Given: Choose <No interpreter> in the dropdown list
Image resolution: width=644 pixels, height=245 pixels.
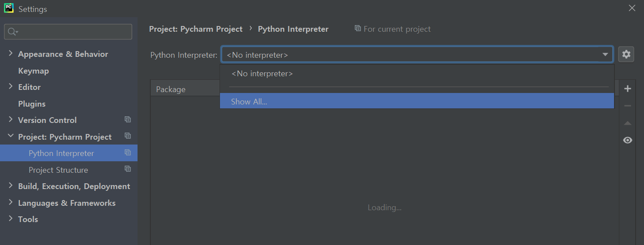Looking at the screenshot, I should click(262, 74).
